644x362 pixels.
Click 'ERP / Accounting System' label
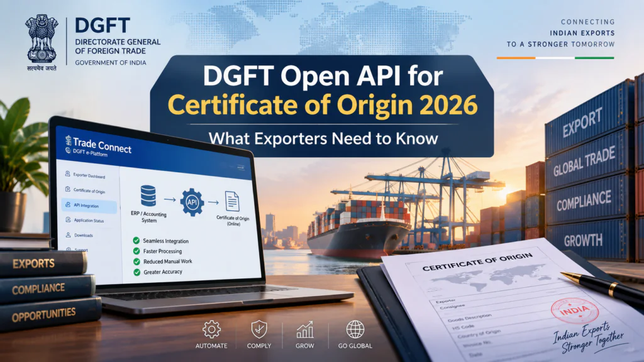pos(148,217)
